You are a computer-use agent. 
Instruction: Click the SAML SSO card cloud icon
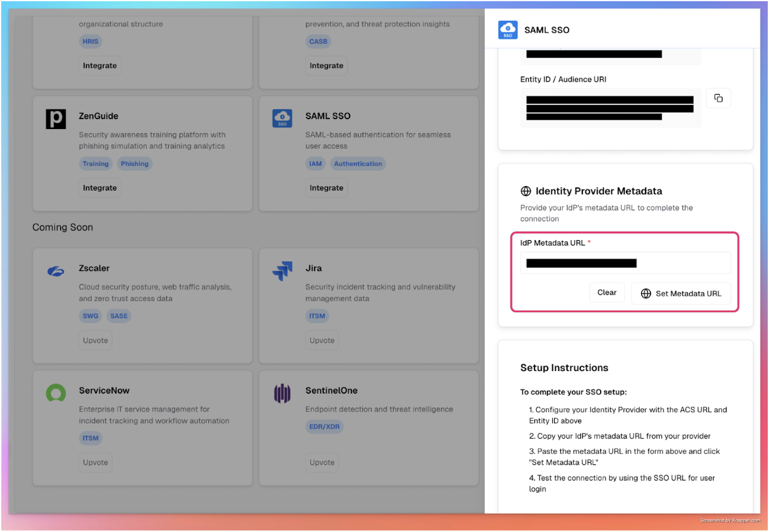(282, 119)
